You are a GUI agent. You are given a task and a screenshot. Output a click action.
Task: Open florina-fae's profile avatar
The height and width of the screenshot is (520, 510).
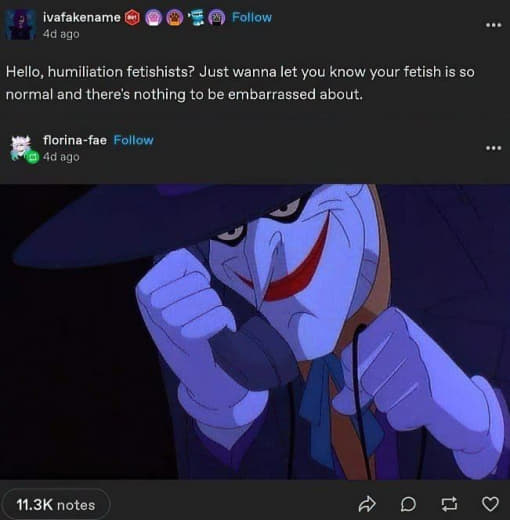click(x=23, y=149)
